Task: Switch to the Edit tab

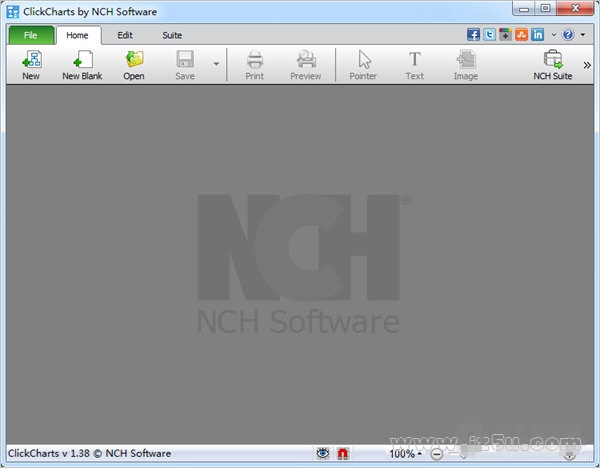Action: pos(125,35)
